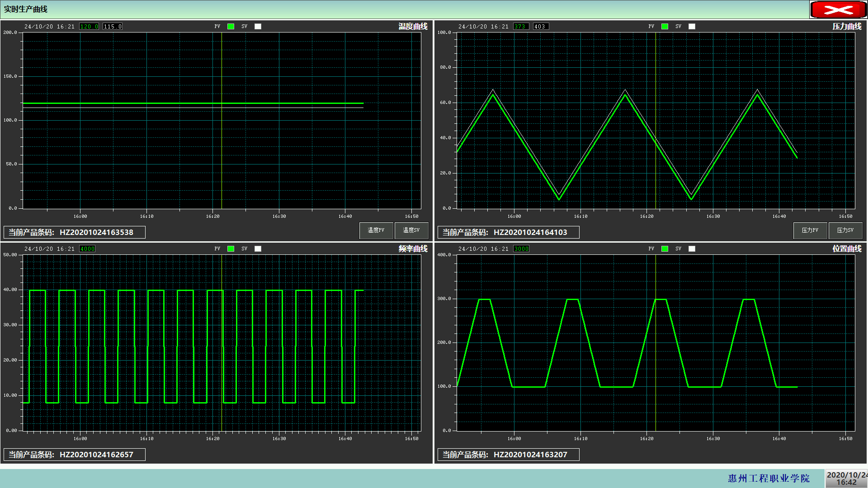Click the 温度PV button
Screen dimensions: 868x488
[x=376, y=230]
